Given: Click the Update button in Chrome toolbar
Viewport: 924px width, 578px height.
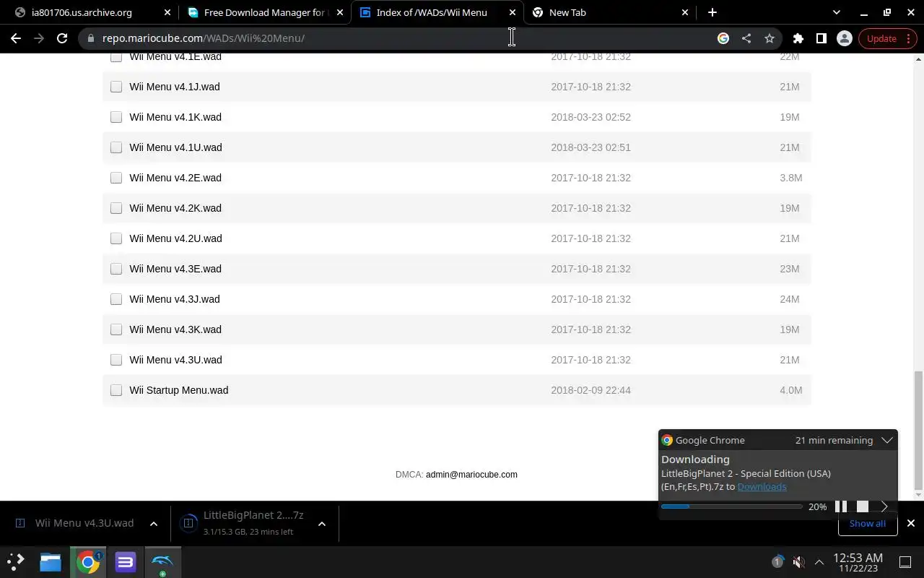Looking at the screenshot, I should [x=887, y=38].
